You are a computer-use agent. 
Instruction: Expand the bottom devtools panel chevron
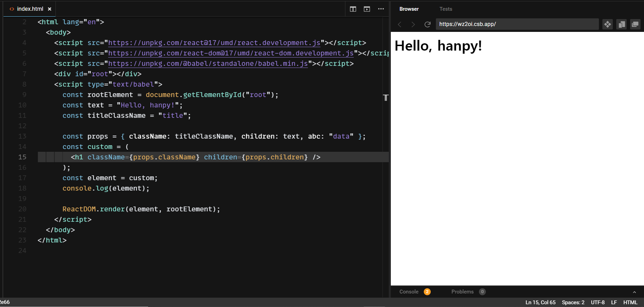pos(634,292)
